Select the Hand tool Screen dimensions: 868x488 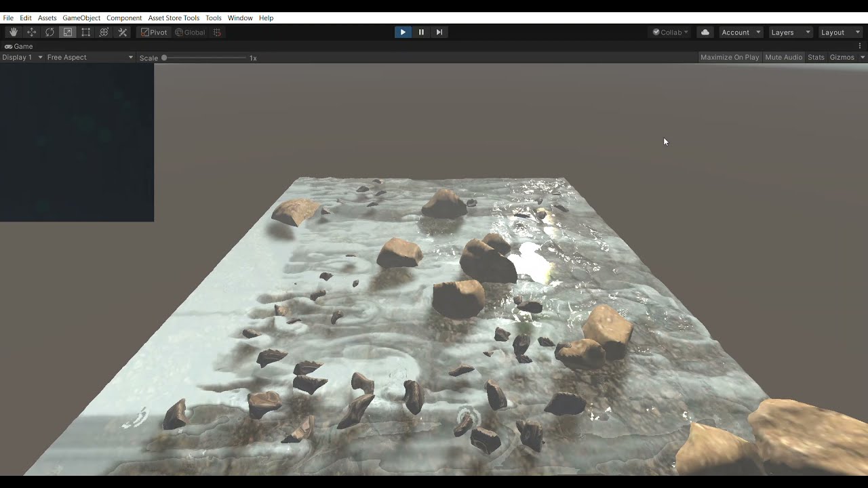(x=13, y=32)
